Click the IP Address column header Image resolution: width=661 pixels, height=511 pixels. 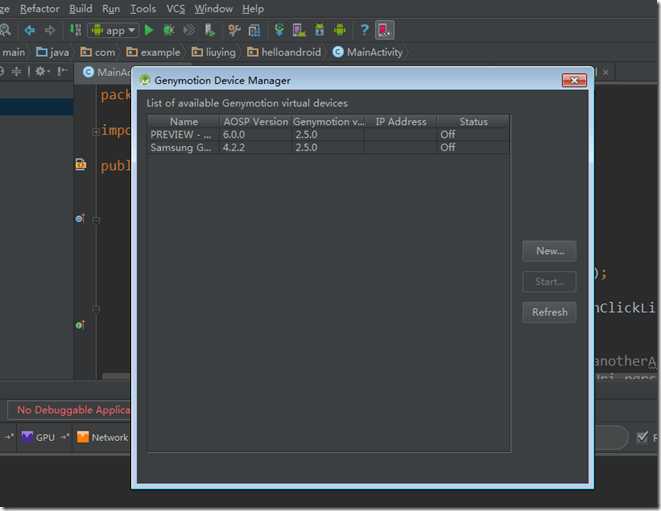401,122
